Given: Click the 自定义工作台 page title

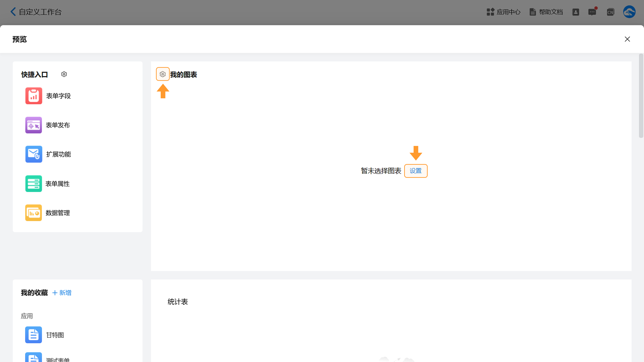Looking at the screenshot, I should (40, 12).
